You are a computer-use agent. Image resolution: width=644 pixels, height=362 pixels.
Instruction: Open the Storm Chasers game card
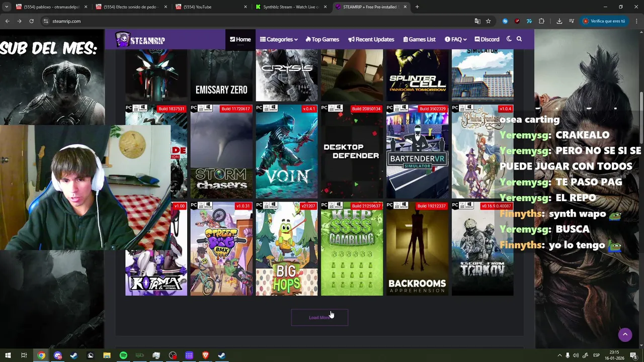(221, 151)
